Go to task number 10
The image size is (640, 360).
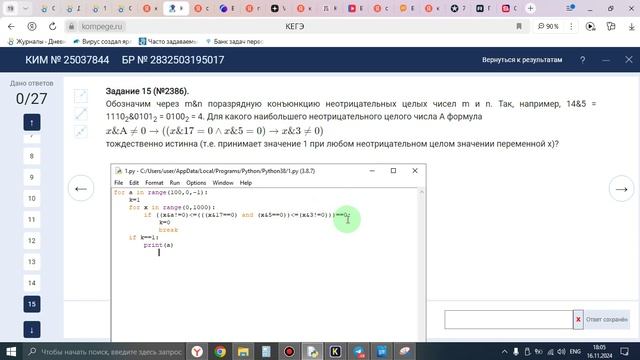pyautogui.click(x=32, y=199)
